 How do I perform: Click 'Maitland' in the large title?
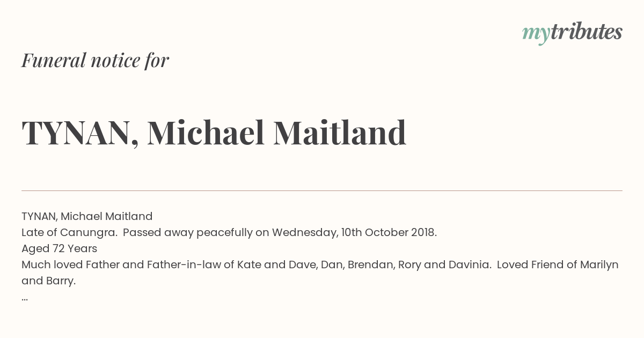(x=340, y=133)
